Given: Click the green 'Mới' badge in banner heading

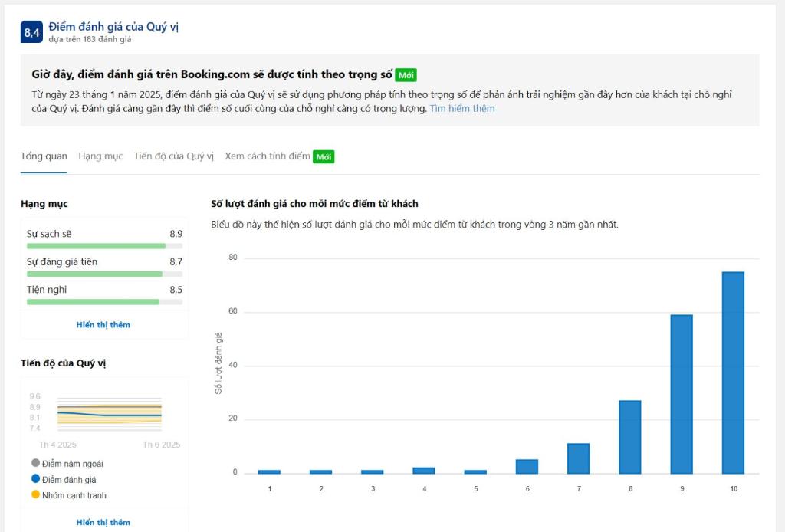Looking at the screenshot, I should click(406, 75).
